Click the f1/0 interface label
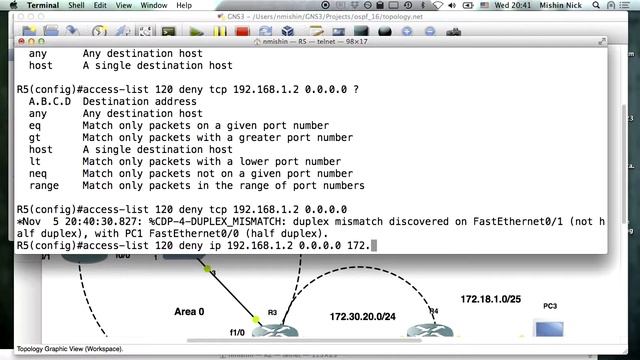The height and width of the screenshot is (360, 640). coord(237,333)
